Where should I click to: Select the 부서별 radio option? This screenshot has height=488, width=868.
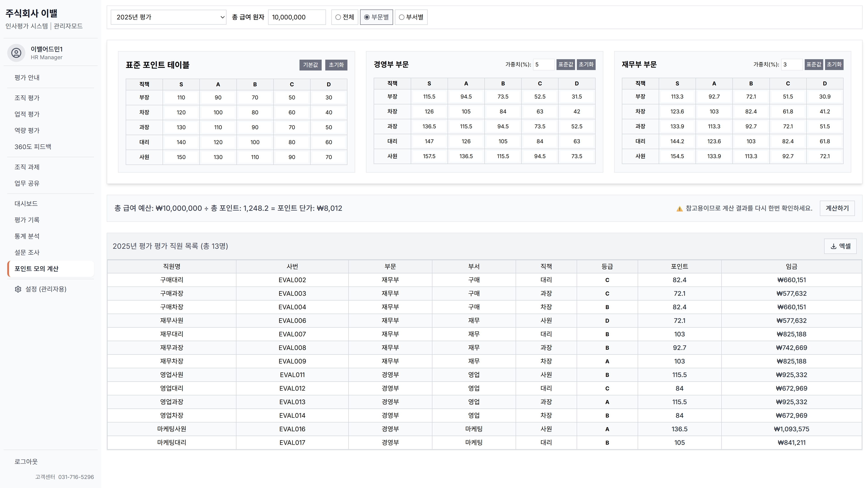point(402,17)
